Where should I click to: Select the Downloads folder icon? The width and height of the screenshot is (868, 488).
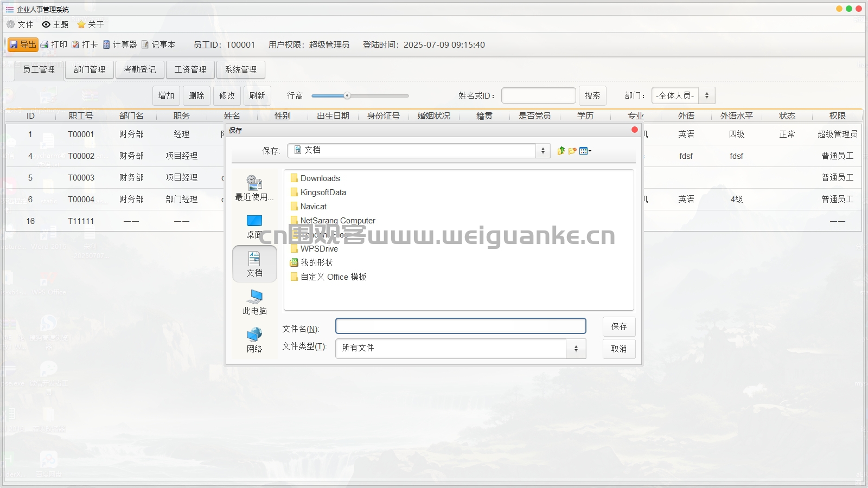[294, 178]
